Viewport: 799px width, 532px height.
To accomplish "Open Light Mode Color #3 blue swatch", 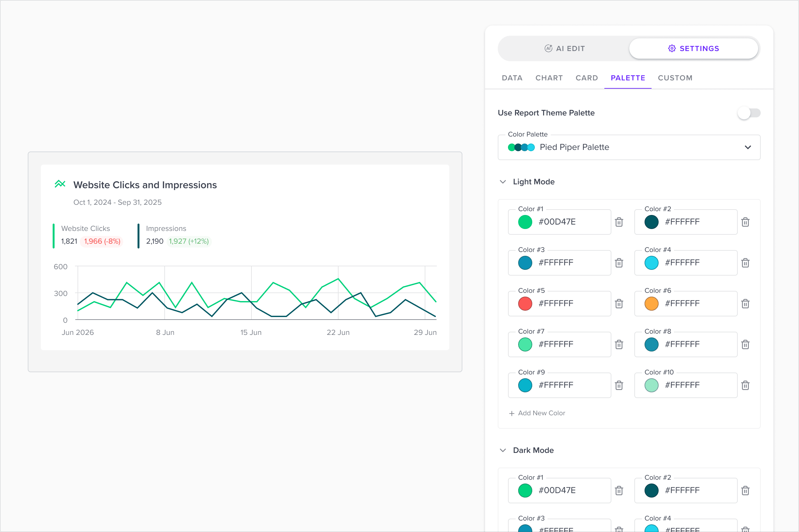I will point(525,262).
